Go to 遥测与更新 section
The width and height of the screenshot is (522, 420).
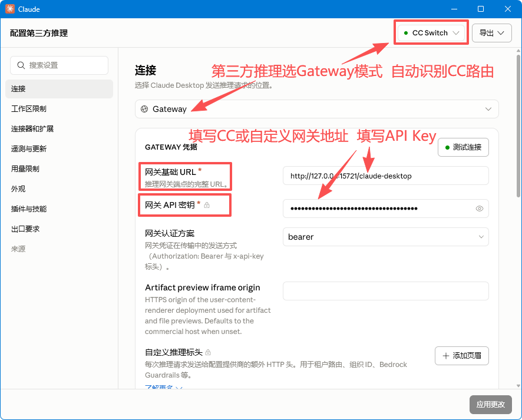(x=60, y=149)
